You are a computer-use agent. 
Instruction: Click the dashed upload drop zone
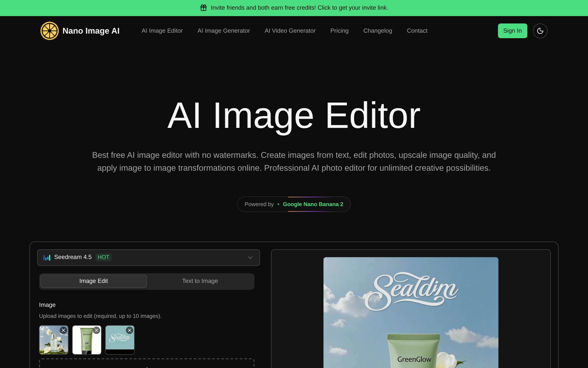(x=147, y=363)
